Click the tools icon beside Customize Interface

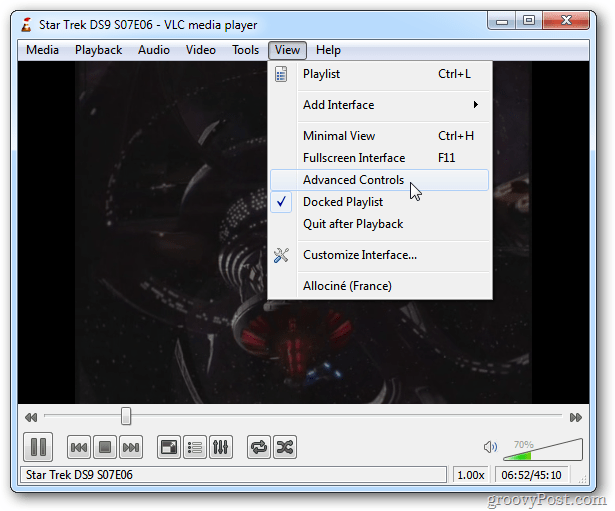(281, 255)
